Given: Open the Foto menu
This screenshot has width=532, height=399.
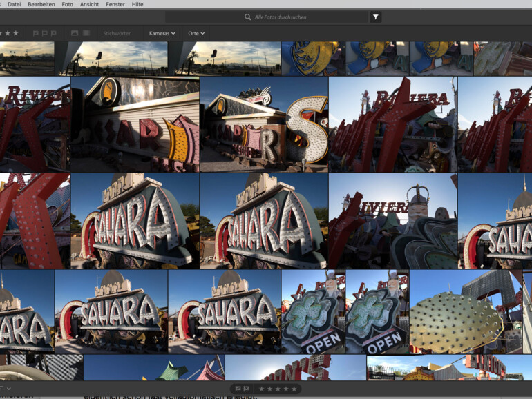Looking at the screenshot, I should pos(67,4).
